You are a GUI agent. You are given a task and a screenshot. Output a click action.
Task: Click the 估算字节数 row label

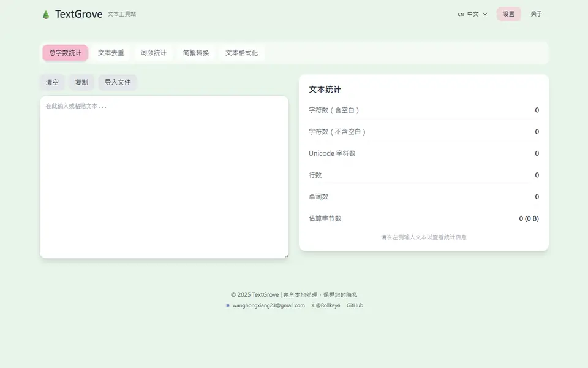pos(325,218)
